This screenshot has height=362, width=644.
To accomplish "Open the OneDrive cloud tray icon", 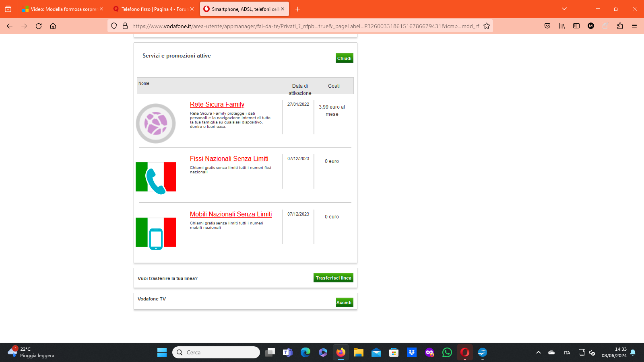I will (x=551, y=353).
